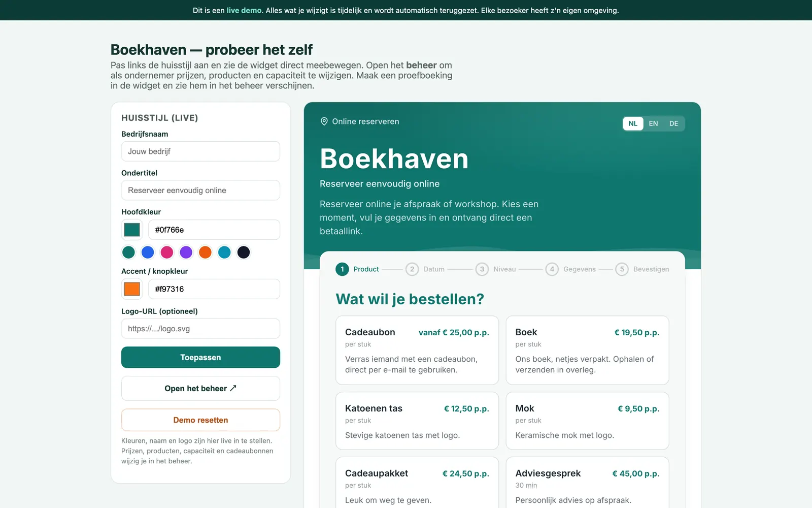Go to step 3 Niveau
Image resolution: width=812 pixels, height=508 pixels.
coord(495,269)
